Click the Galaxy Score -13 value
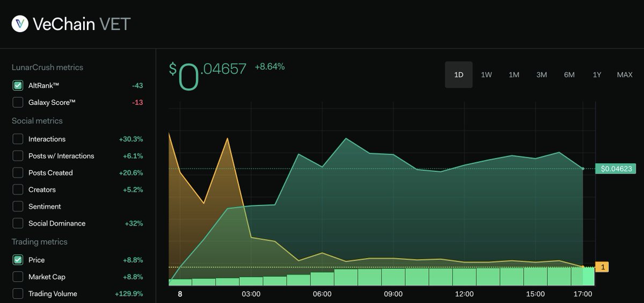 tap(137, 102)
